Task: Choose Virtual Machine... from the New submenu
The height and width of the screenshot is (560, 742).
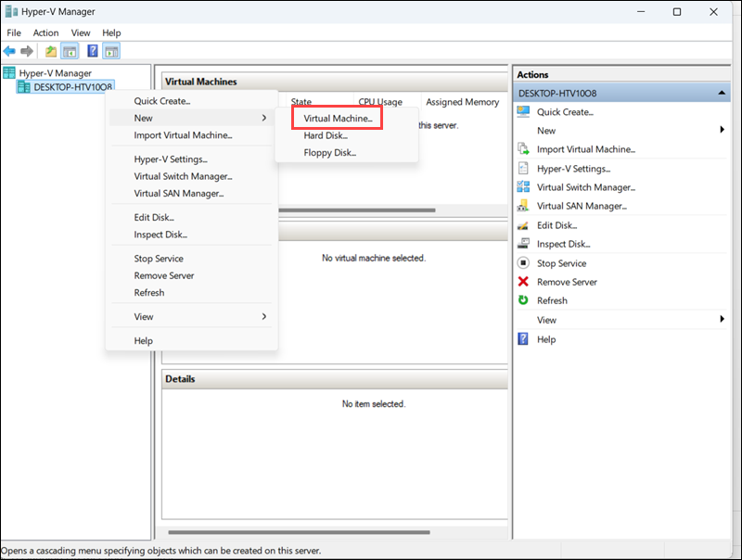Action: (338, 119)
